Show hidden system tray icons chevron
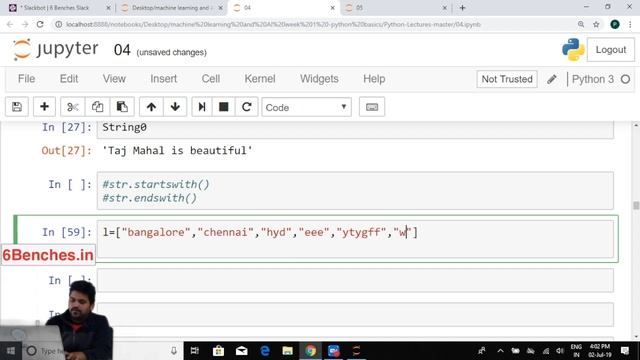Viewport: 640px width, 360px height. point(500,351)
